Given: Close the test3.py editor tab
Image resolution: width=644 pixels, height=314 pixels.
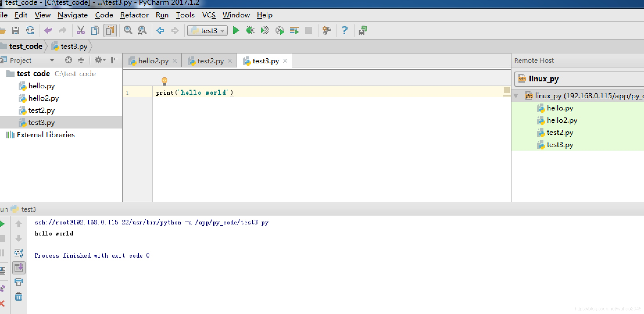Looking at the screenshot, I should (x=285, y=61).
